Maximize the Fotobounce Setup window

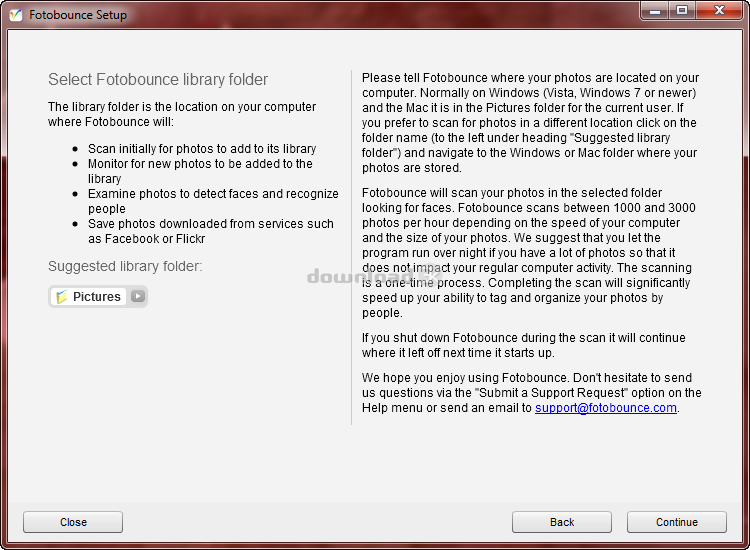(682, 11)
